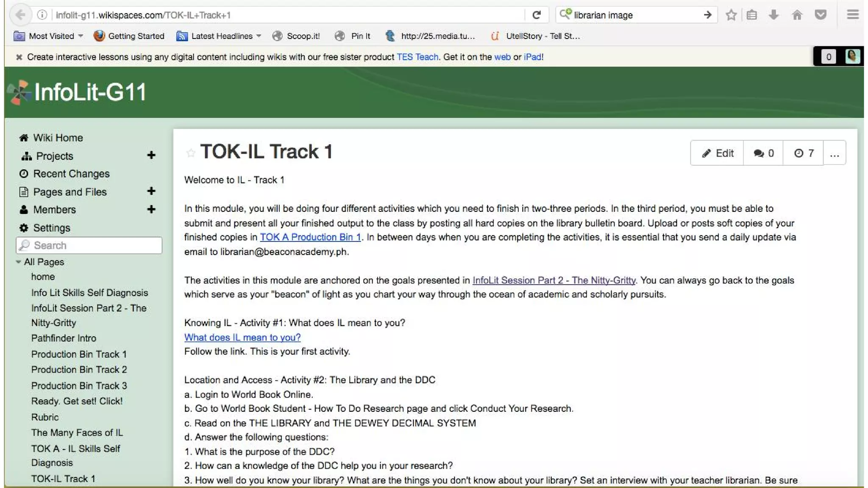The height and width of the screenshot is (488, 868).
Task: Click the Edit page button
Action: (x=717, y=153)
